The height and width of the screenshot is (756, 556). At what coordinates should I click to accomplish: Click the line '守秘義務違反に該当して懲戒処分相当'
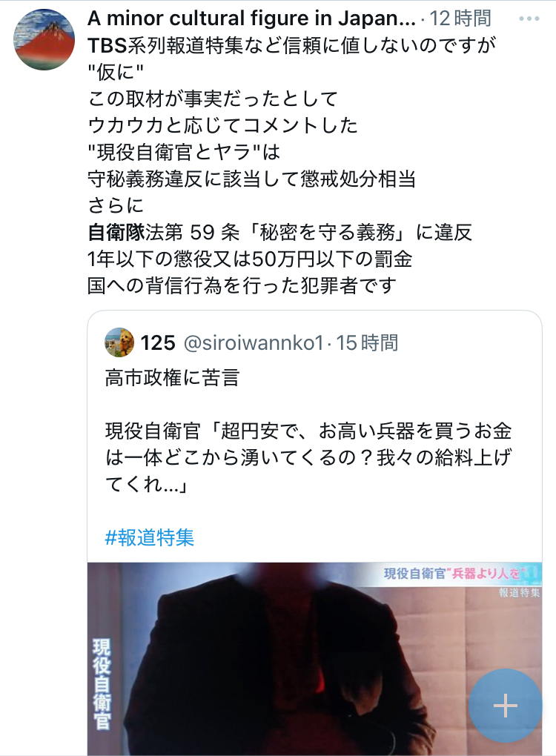tap(251, 179)
